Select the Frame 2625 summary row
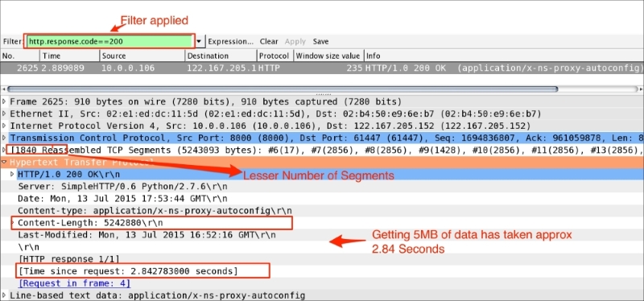644x301 pixels. [205, 101]
